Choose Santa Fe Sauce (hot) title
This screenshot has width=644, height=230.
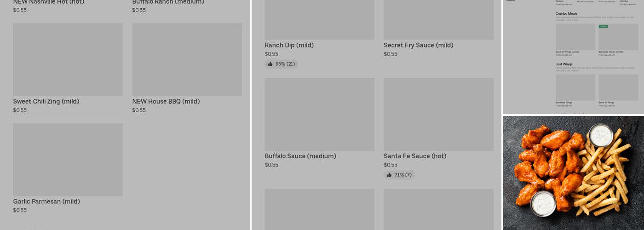[x=415, y=156]
